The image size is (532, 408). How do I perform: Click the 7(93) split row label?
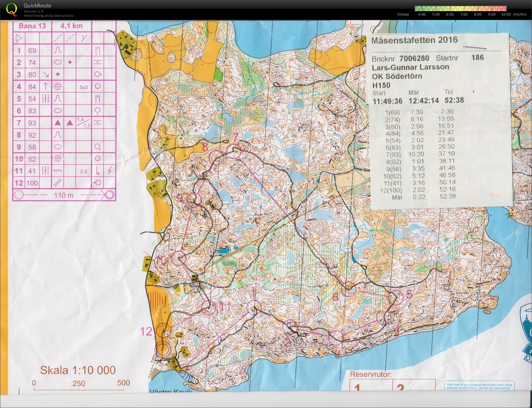(394, 155)
